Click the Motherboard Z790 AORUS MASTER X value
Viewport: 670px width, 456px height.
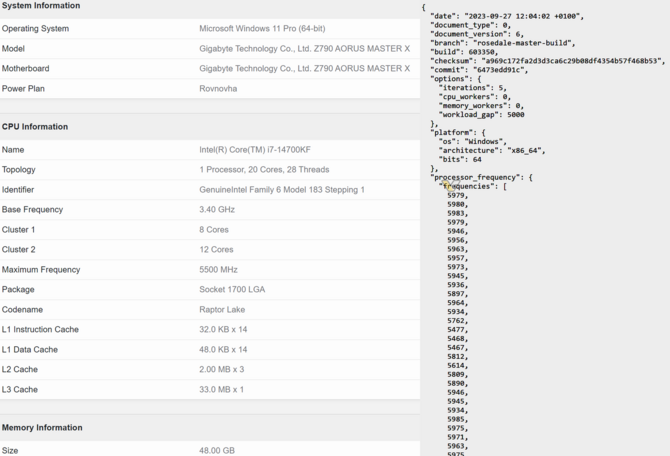304,68
